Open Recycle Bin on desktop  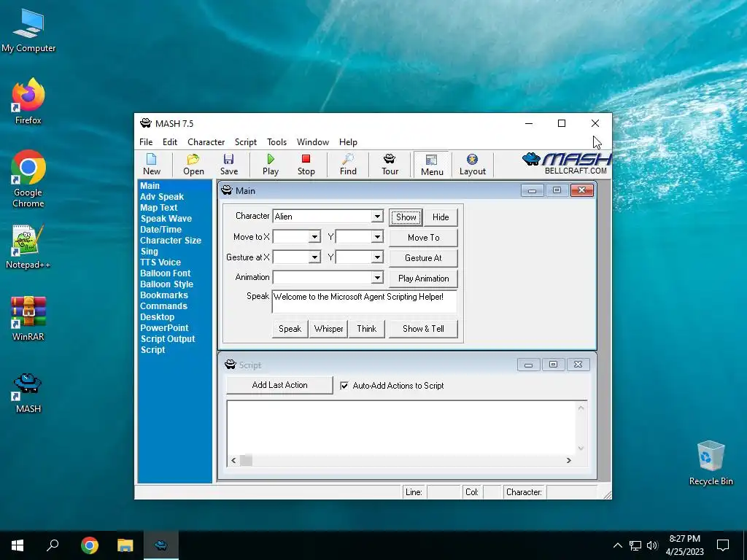pyautogui.click(x=711, y=463)
